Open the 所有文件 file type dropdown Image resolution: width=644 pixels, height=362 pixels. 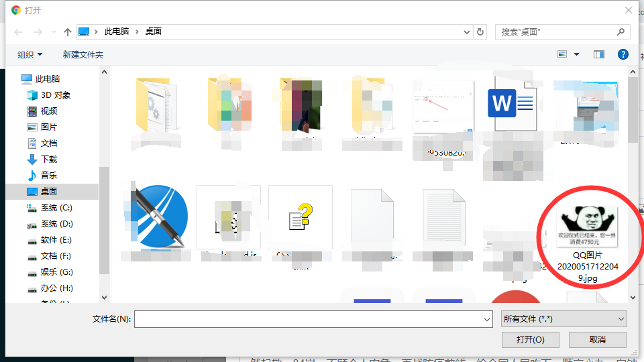coord(564,319)
